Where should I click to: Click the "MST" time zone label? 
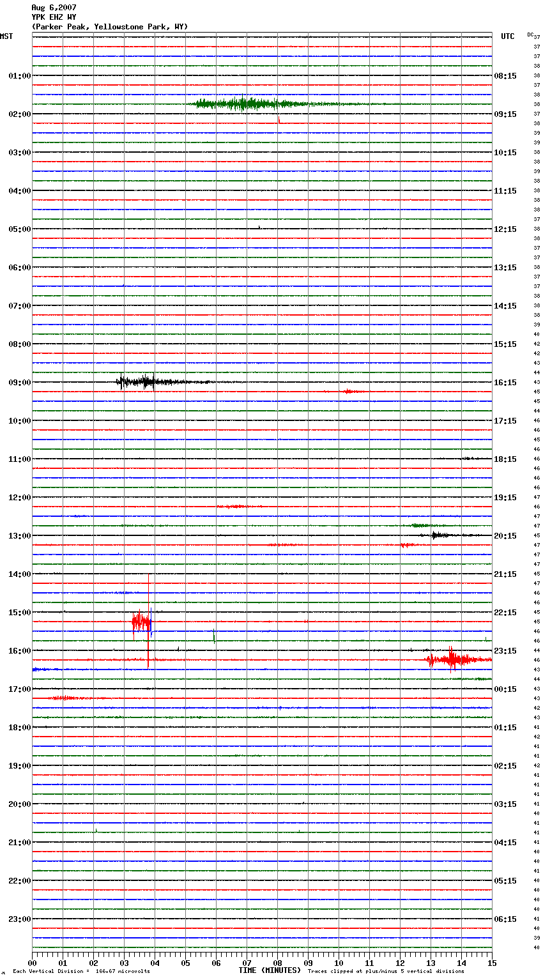click(6, 36)
